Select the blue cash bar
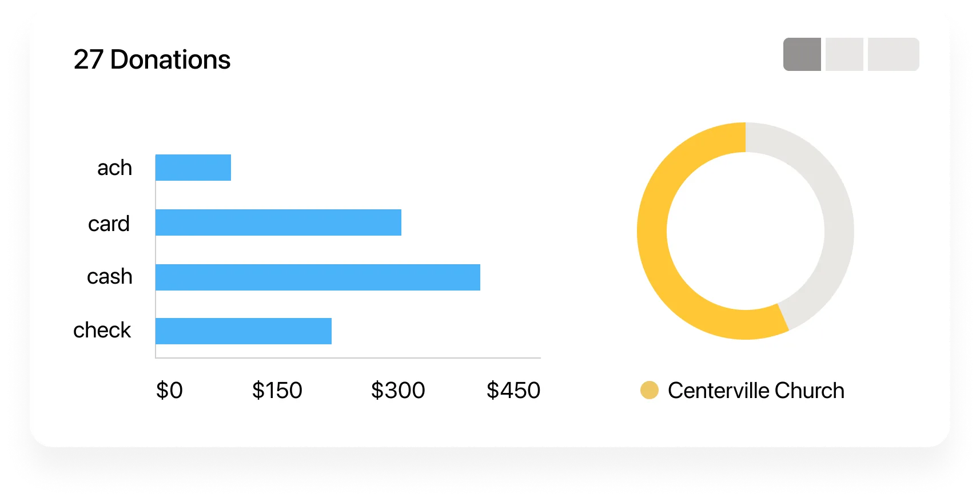 318,277
